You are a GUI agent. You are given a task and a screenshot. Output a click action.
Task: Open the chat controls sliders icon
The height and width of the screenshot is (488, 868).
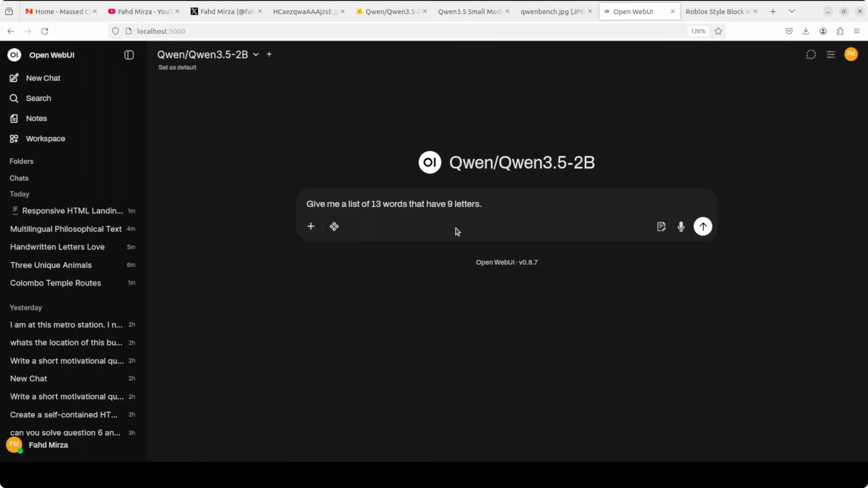(x=830, y=54)
